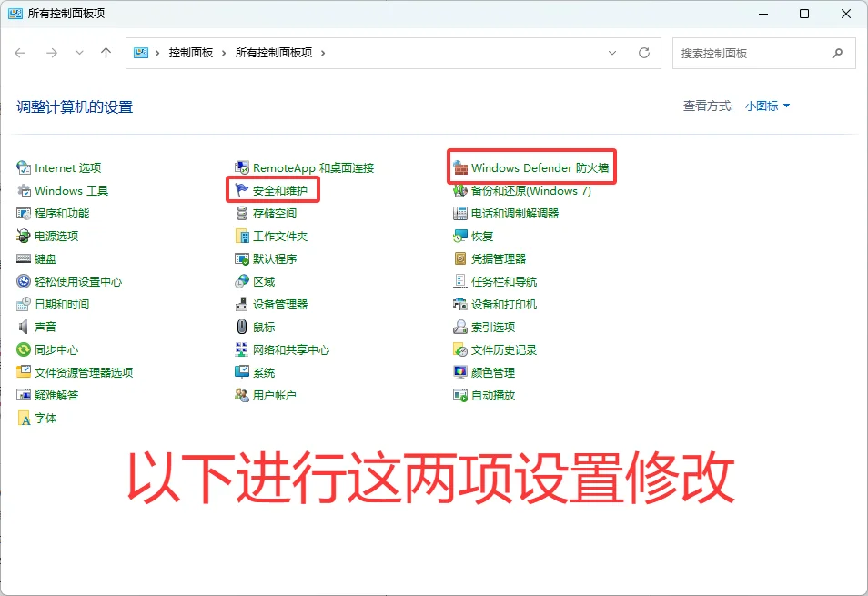Open 电源选项
The image size is (868, 596).
point(50,236)
